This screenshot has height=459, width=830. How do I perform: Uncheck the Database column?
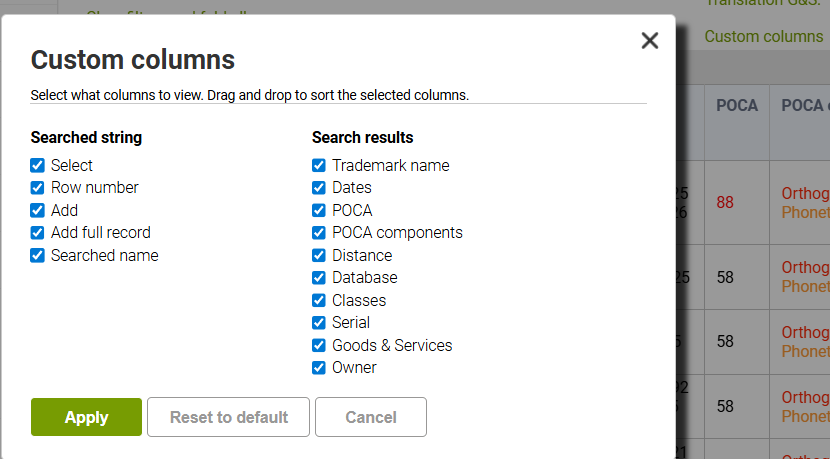pyautogui.click(x=319, y=278)
